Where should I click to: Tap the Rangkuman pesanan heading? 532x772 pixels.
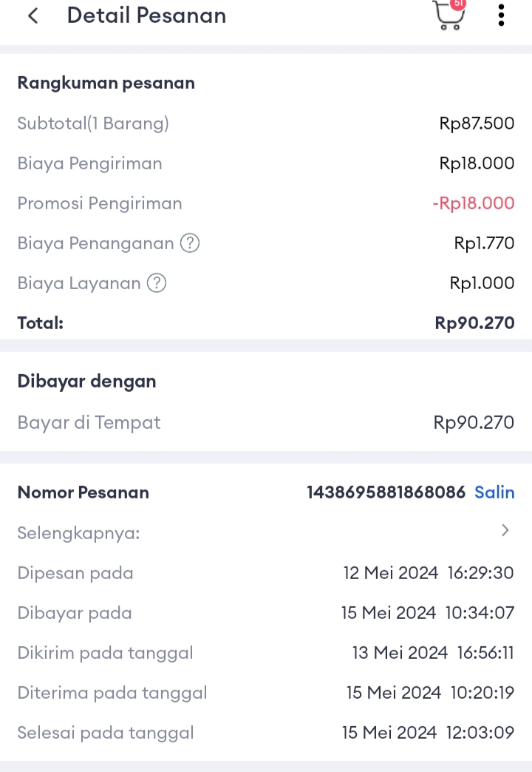tap(106, 83)
